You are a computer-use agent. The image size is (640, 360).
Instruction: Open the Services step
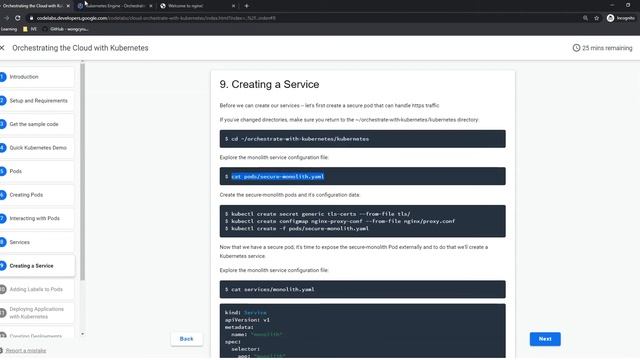(x=37, y=242)
